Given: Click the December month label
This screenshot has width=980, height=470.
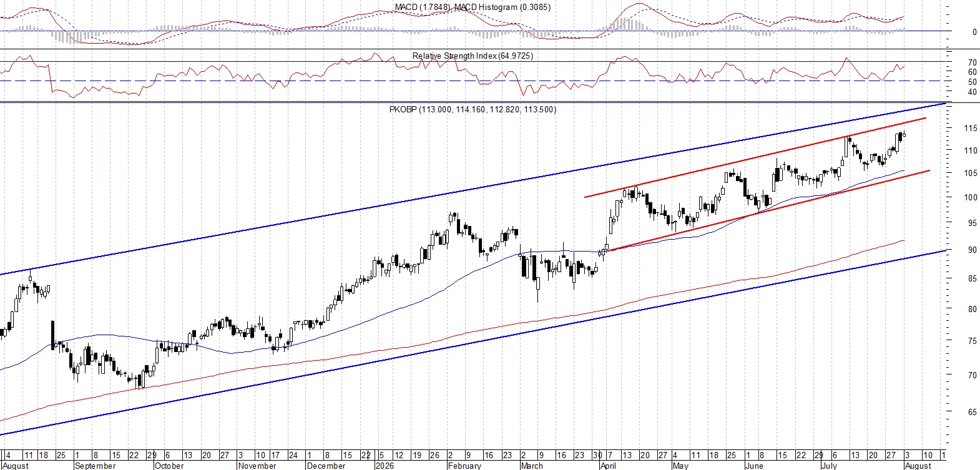Looking at the screenshot, I should tap(326, 466).
